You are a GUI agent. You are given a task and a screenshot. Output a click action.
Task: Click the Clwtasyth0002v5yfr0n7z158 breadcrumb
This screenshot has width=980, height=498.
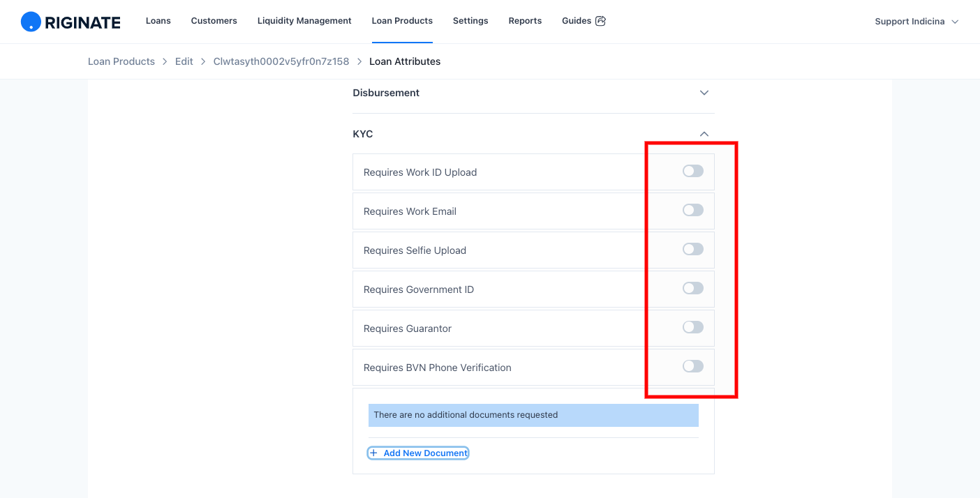tap(281, 61)
